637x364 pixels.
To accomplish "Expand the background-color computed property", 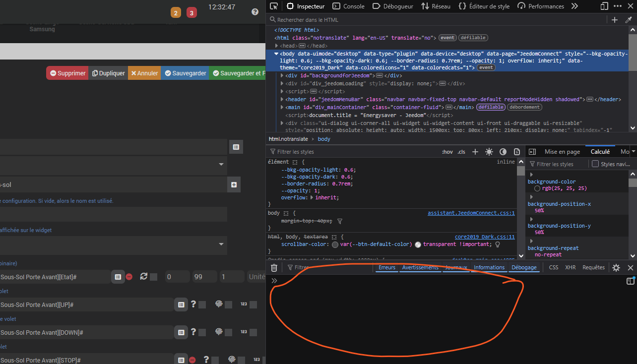I will [x=531, y=175].
